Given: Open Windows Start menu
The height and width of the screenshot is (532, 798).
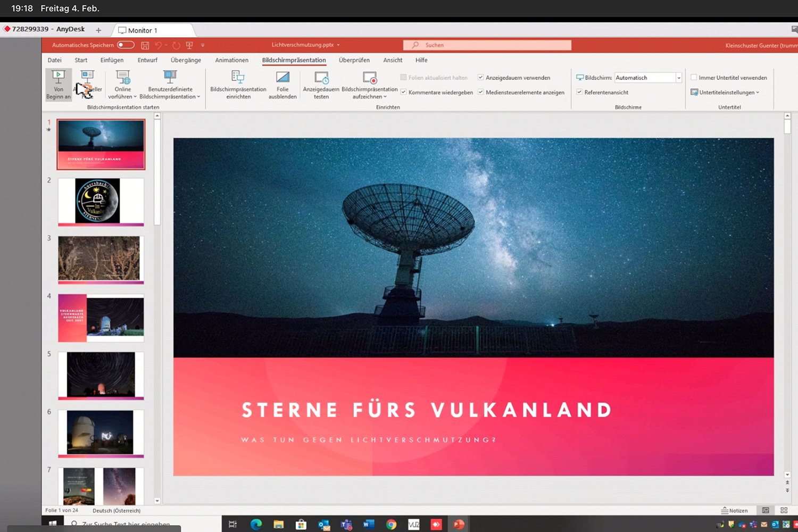Looking at the screenshot, I should click(53, 524).
